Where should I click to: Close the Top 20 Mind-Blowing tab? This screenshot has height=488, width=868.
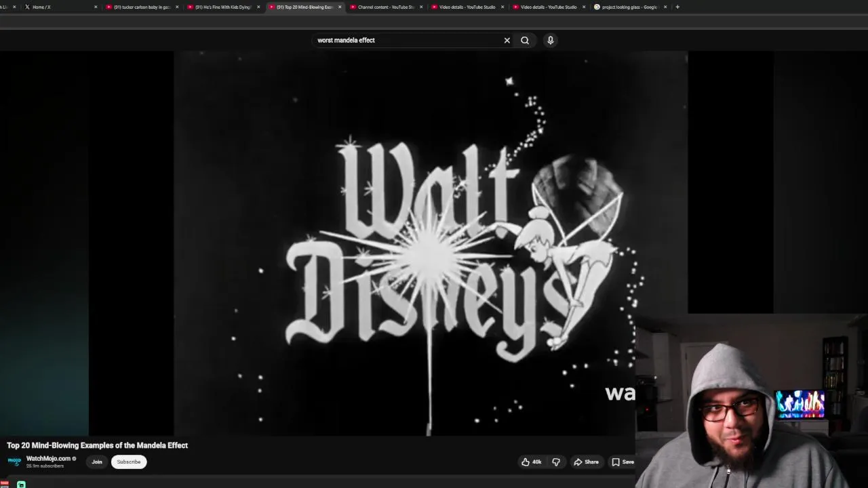click(340, 7)
